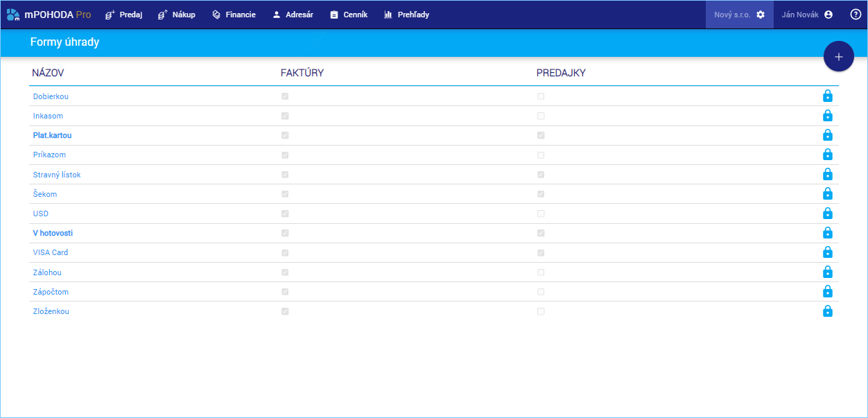The image size is (868, 418).
Task: Toggle Predajky checkbox for V hotovosti
Action: [541, 233]
